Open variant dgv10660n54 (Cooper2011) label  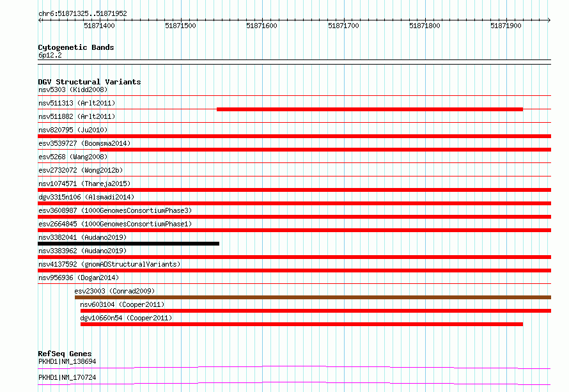[126, 318]
